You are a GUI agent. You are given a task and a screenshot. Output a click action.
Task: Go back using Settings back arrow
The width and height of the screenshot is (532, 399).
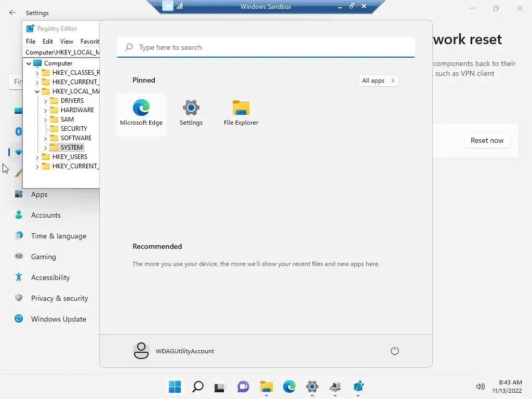point(12,12)
